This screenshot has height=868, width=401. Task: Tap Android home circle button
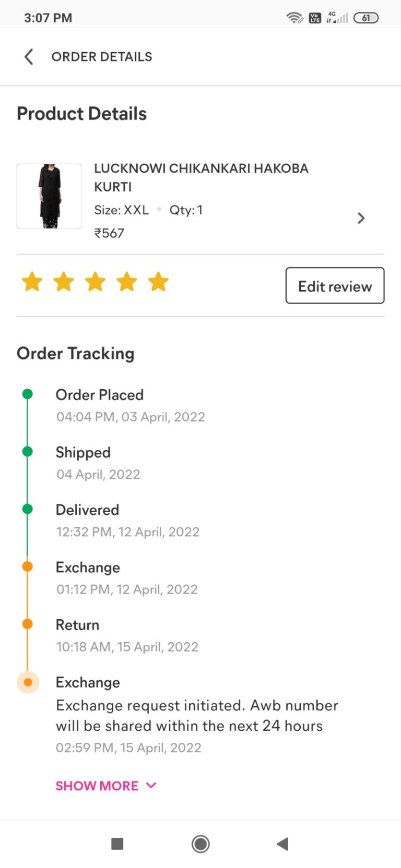(x=200, y=843)
